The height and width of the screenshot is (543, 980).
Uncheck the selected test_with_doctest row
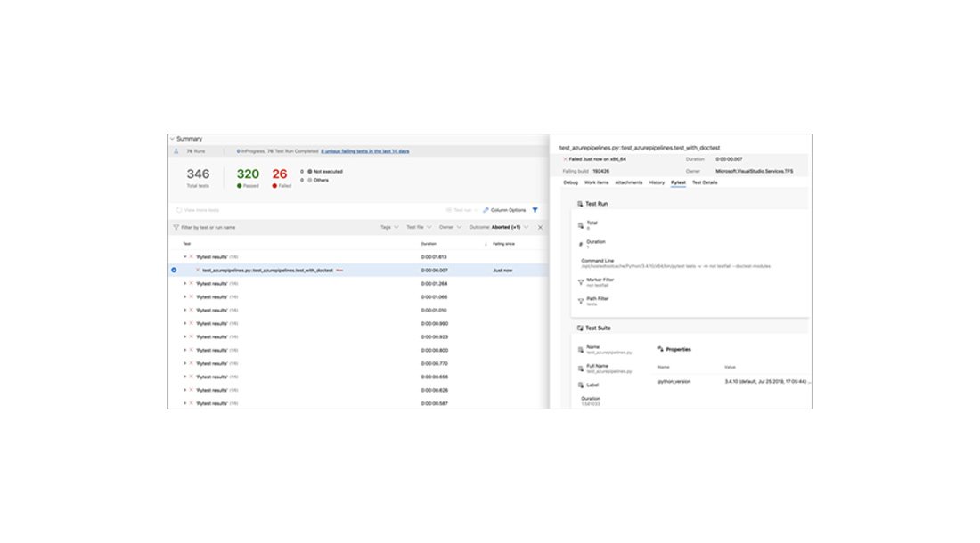tap(174, 270)
